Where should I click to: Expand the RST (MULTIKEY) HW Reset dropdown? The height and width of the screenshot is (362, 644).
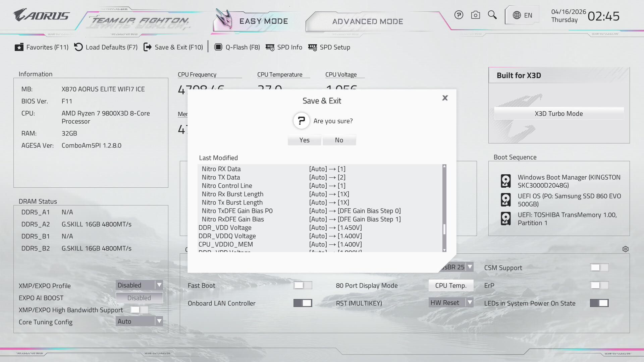(451, 302)
